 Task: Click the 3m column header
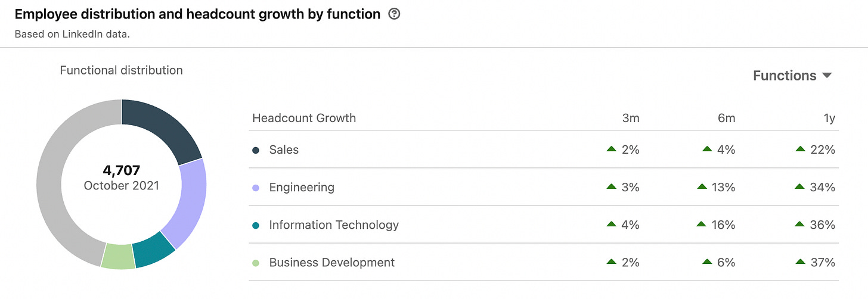pos(630,118)
